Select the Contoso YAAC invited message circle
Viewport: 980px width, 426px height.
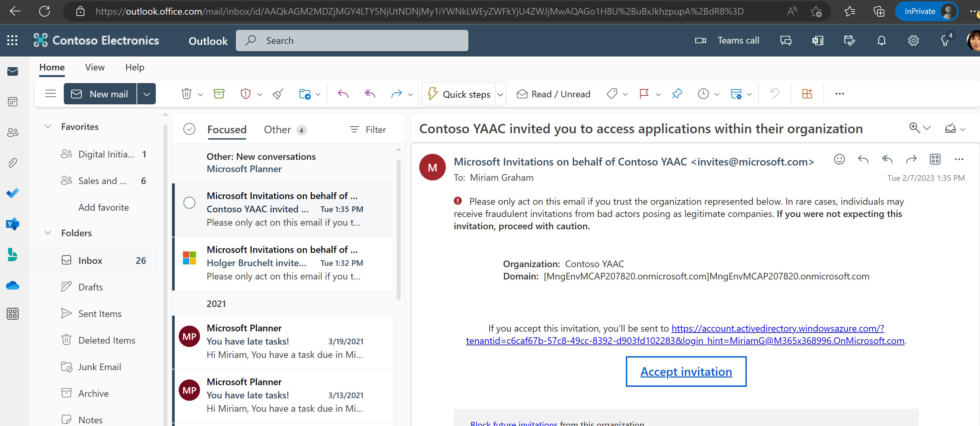coord(189,202)
